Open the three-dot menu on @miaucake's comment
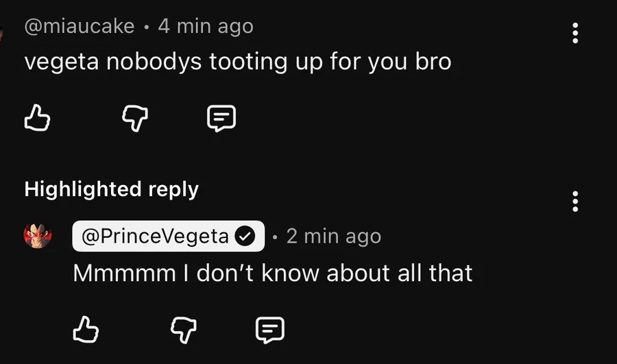 574,32
